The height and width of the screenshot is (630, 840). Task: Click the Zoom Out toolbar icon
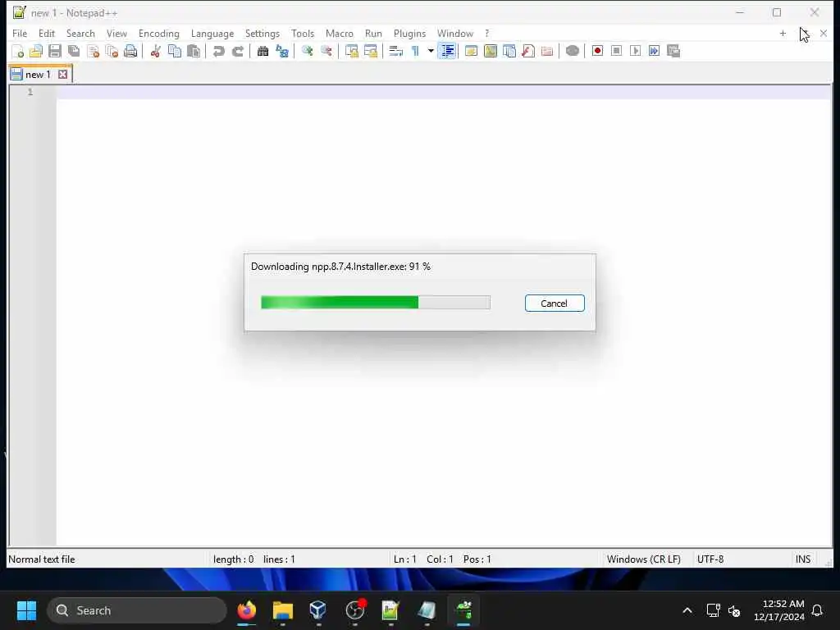[x=326, y=51]
